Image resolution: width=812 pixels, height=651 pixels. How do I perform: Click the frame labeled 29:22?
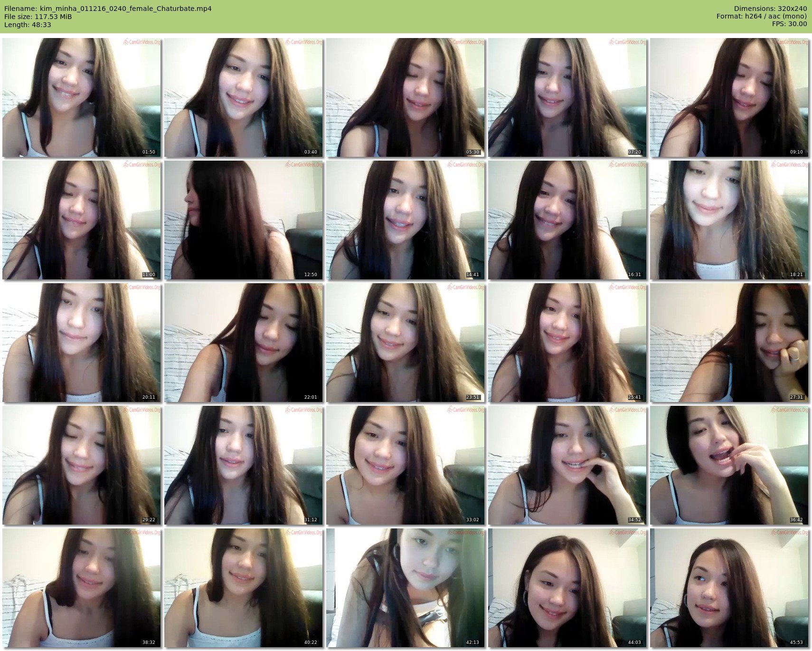click(82, 465)
